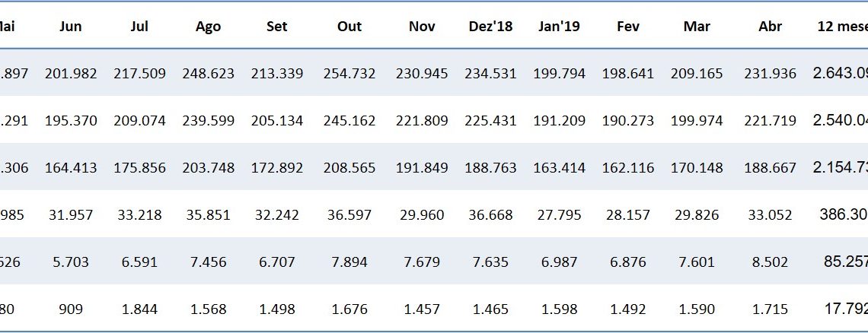
Task: Select the Jan'19 column header
Action: coord(559,27)
